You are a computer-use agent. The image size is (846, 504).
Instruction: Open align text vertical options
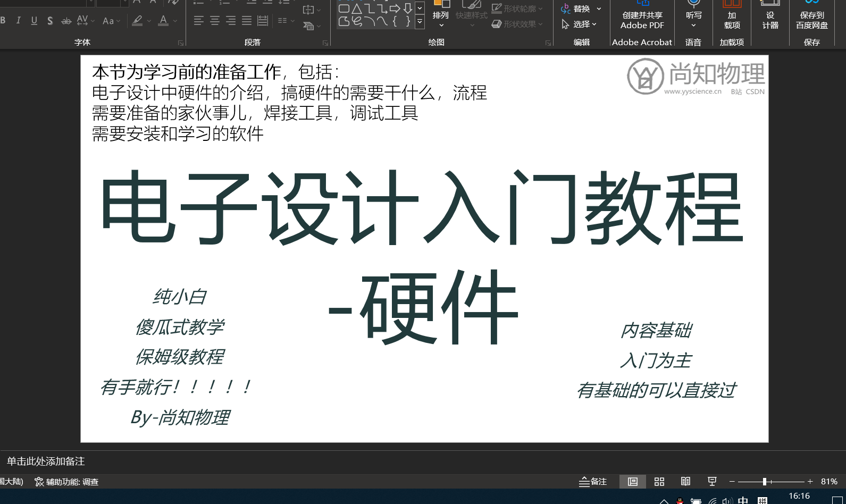[x=312, y=10]
